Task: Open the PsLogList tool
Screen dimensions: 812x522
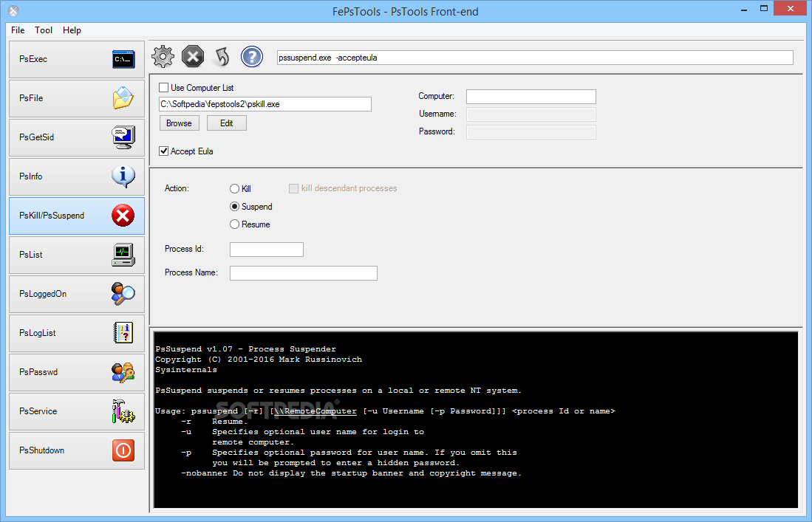Action: [77, 333]
